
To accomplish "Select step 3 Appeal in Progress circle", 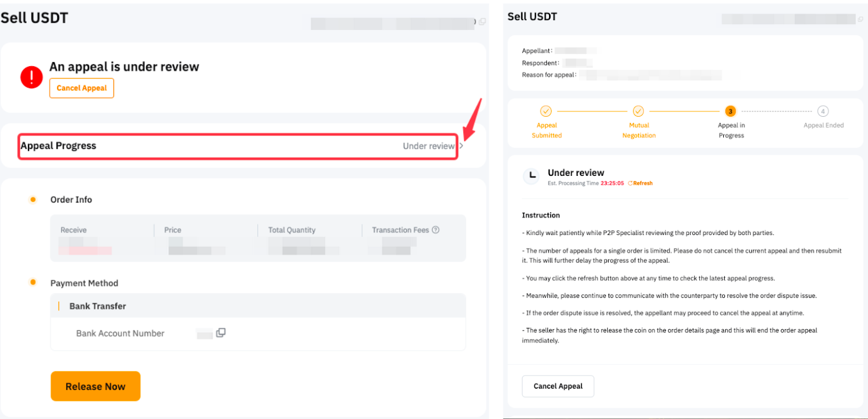I will pyautogui.click(x=731, y=111).
